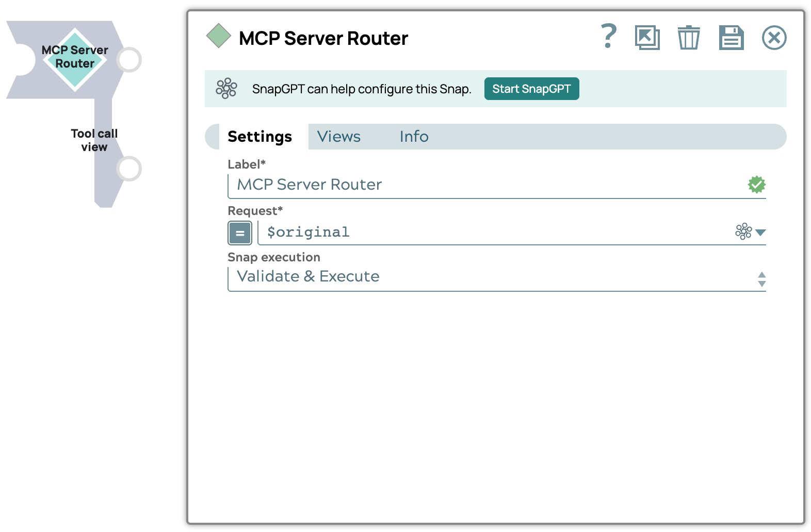
Task: Click the green validation checkmark badge
Action: [757, 185]
